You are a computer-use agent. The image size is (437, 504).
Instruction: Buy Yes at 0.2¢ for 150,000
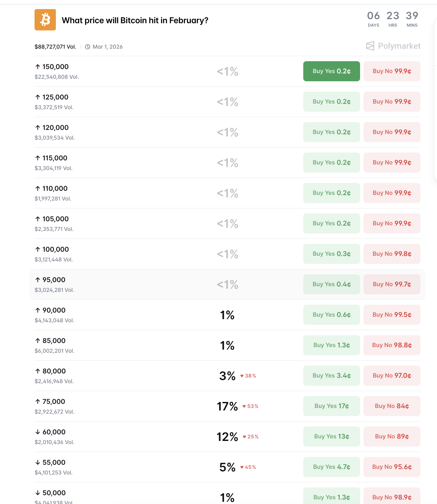(x=332, y=71)
